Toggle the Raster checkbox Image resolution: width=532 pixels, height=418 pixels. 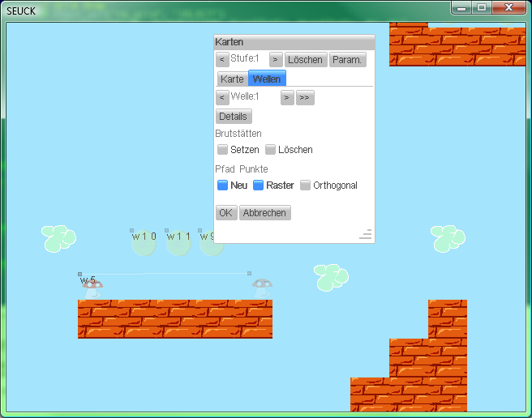(259, 186)
